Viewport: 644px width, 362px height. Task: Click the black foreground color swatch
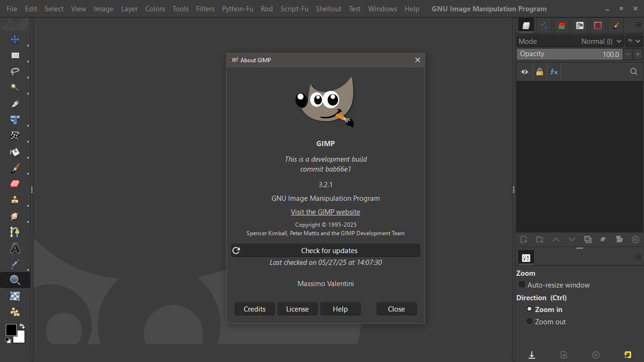point(11,329)
